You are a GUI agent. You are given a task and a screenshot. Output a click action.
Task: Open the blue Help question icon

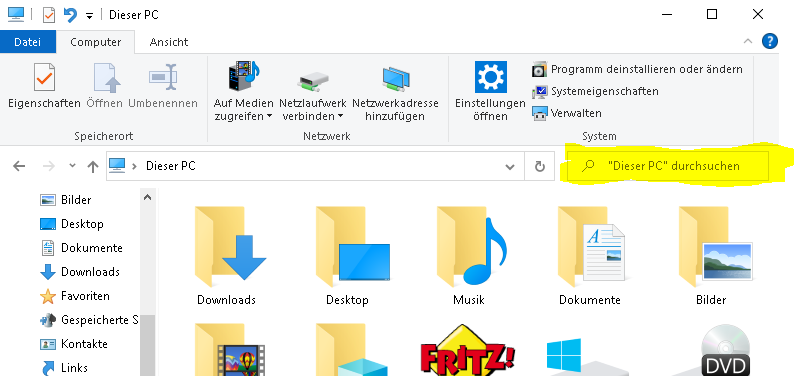(x=770, y=41)
